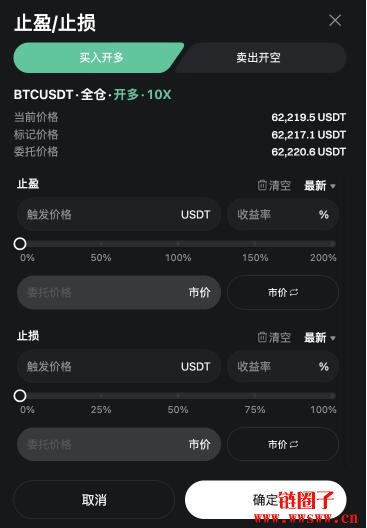Viewport: 367px width, 528px height.
Task: Click the stop-loss 触发价格 USDT input field
Action: click(119, 366)
